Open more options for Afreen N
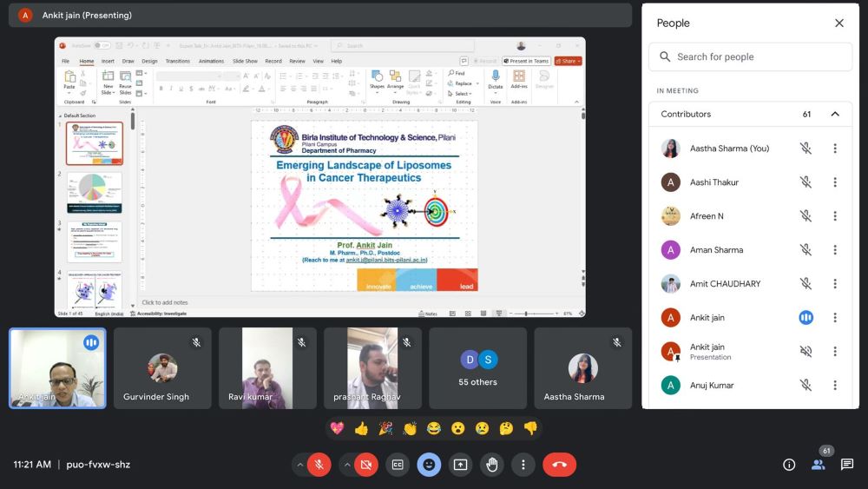The width and height of the screenshot is (868, 489). click(835, 216)
